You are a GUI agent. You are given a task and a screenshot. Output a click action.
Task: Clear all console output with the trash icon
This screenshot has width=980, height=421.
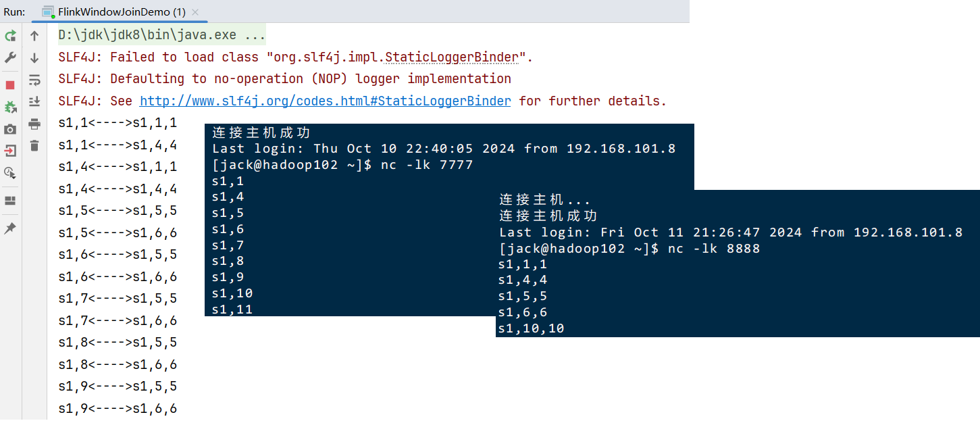pos(34,145)
